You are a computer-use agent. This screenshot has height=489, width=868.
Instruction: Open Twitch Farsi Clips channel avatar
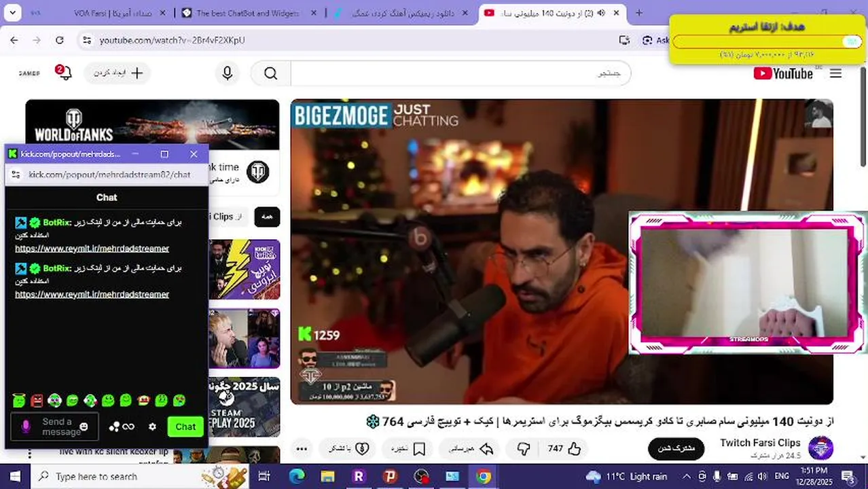[x=820, y=448]
